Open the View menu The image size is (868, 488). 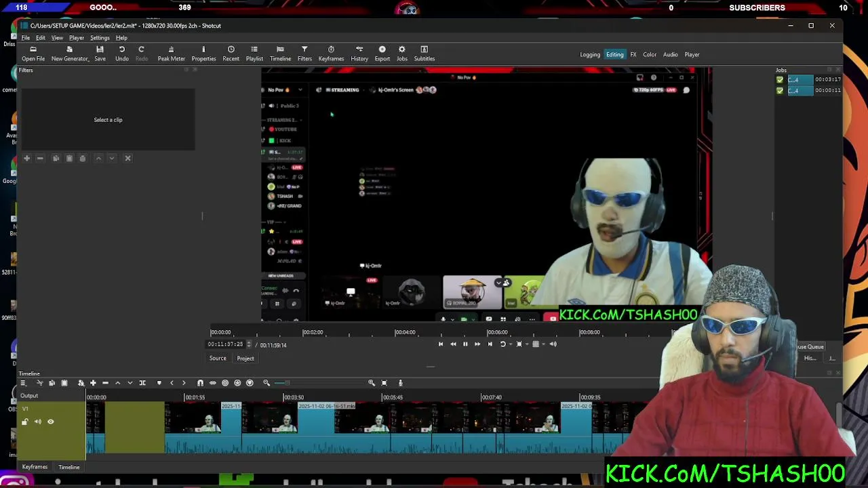pos(57,38)
